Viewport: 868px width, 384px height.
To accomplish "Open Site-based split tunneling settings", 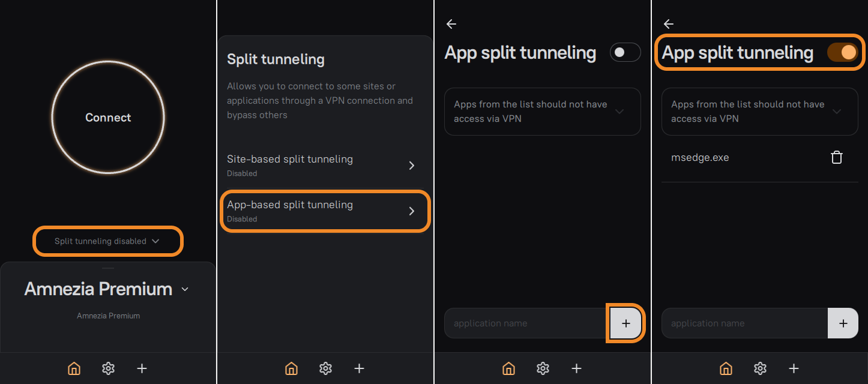I will [324, 166].
